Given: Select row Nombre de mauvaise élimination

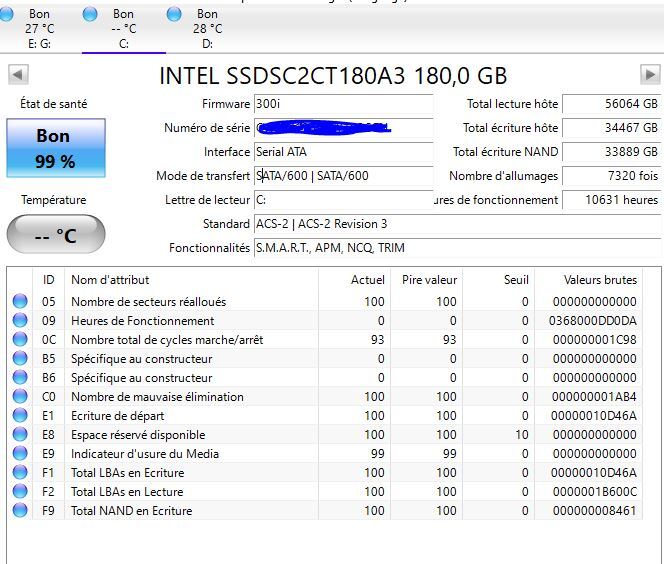Looking at the screenshot, I should click(x=325, y=397).
